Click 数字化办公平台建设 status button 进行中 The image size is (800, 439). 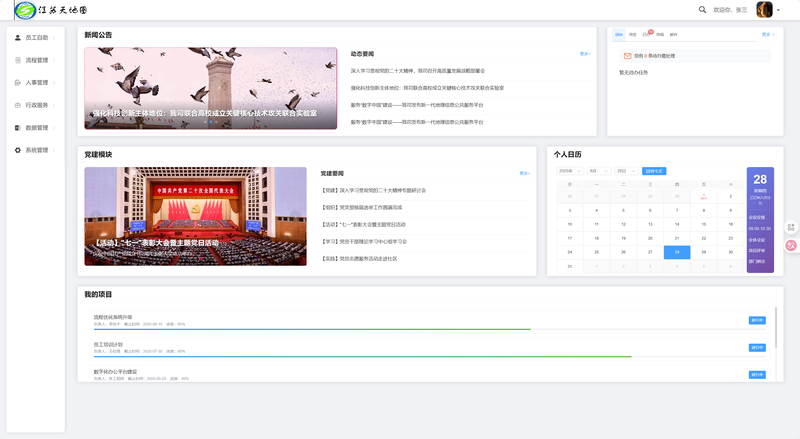pyautogui.click(x=757, y=375)
